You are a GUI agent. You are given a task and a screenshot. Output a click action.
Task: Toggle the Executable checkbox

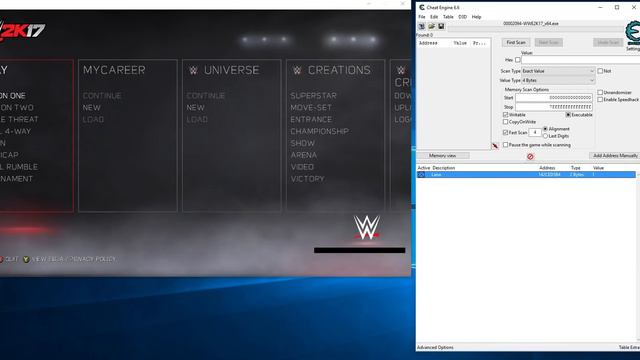click(568, 115)
